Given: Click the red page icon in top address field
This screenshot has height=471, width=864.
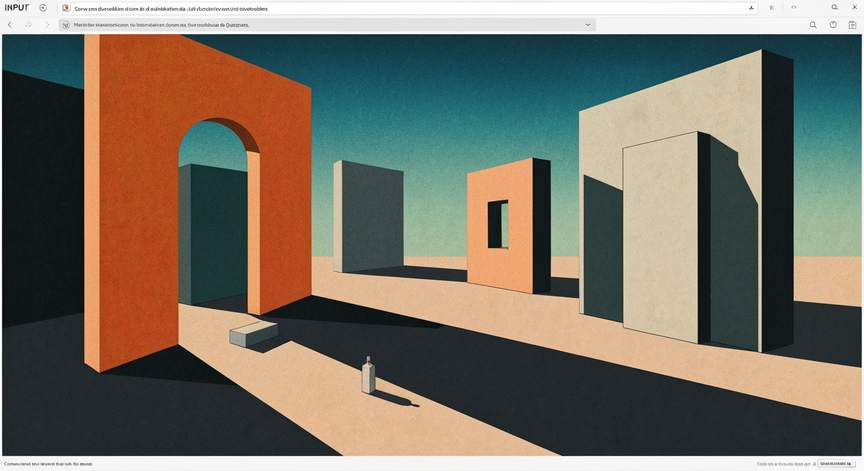Looking at the screenshot, I should point(66,8).
